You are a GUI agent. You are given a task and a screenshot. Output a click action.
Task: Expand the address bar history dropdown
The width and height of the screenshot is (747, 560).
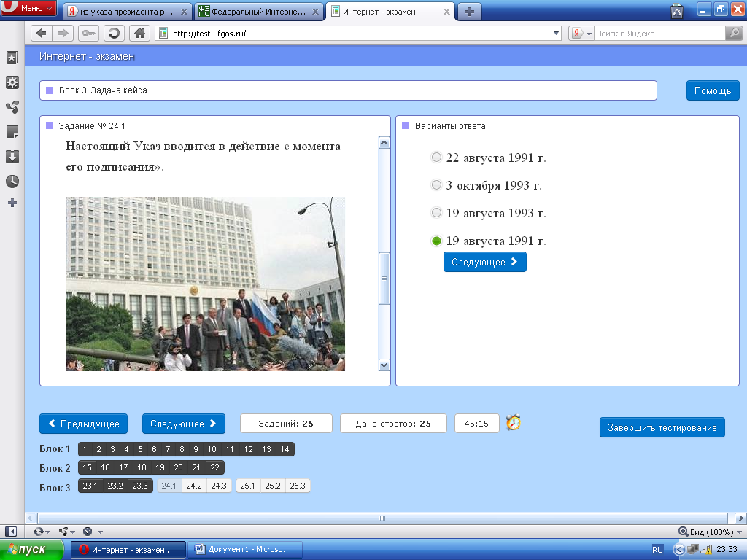point(556,34)
